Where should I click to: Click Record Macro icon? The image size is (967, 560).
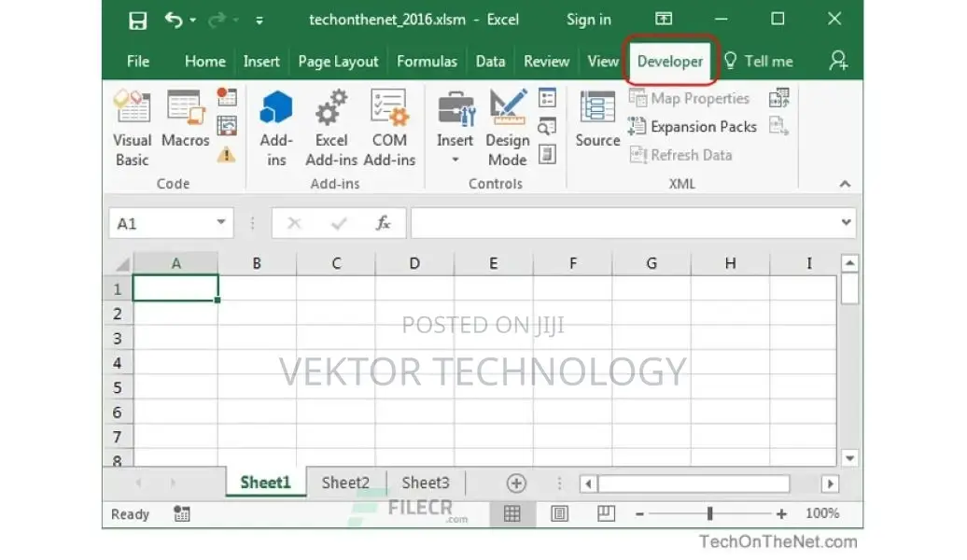pyautogui.click(x=226, y=96)
